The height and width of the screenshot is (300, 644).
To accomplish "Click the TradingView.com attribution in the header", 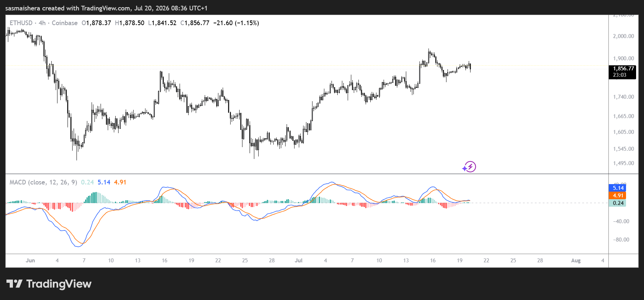I will click(x=106, y=8).
